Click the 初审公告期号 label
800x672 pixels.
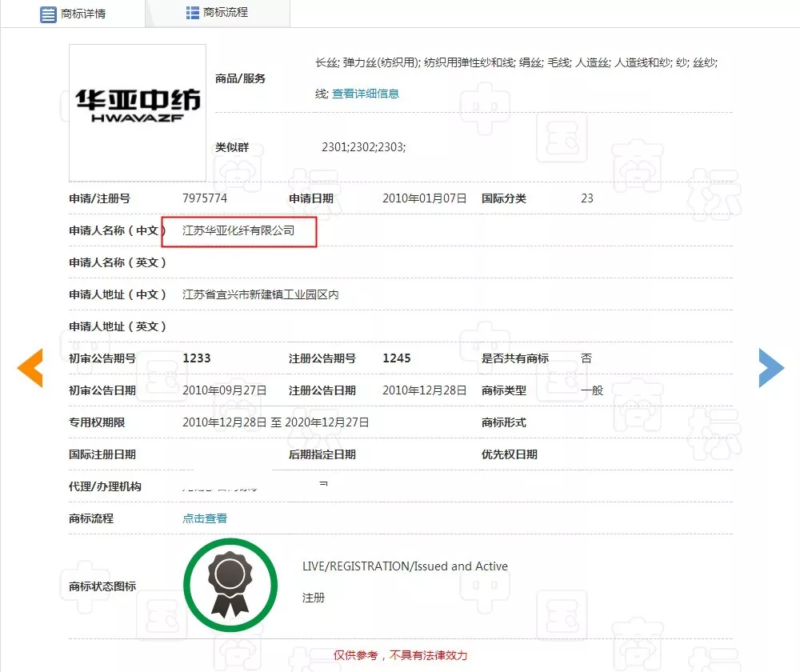tap(102, 358)
